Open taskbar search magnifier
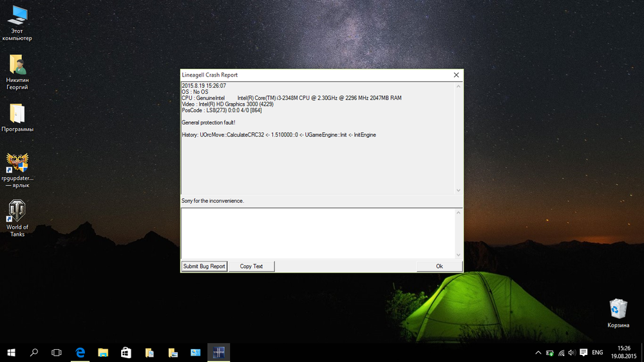 pyautogui.click(x=34, y=352)
